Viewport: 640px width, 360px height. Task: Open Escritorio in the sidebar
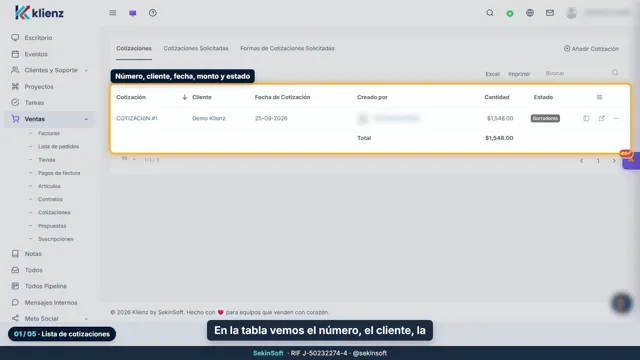tap(38, 38)
